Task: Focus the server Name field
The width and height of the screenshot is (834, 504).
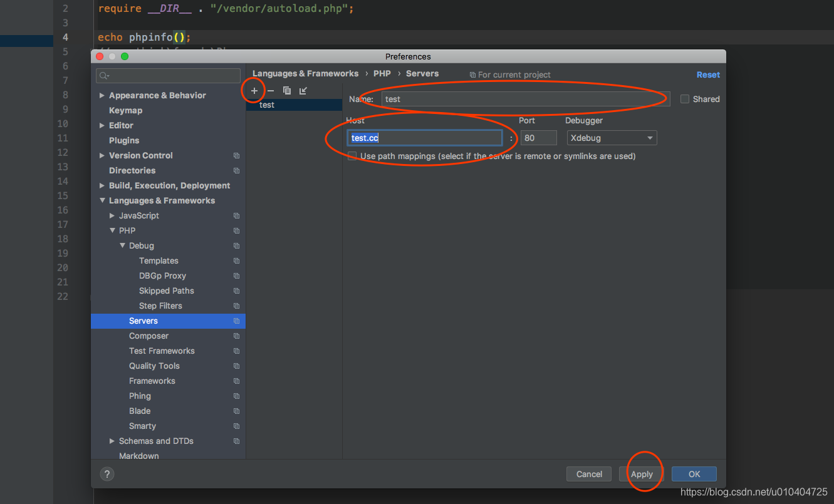Action: (x=526, y=99)
